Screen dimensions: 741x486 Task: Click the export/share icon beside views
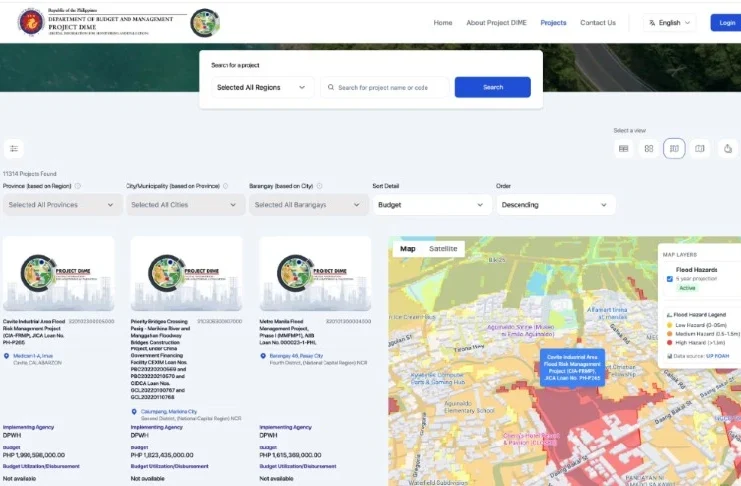click(728, 148)
